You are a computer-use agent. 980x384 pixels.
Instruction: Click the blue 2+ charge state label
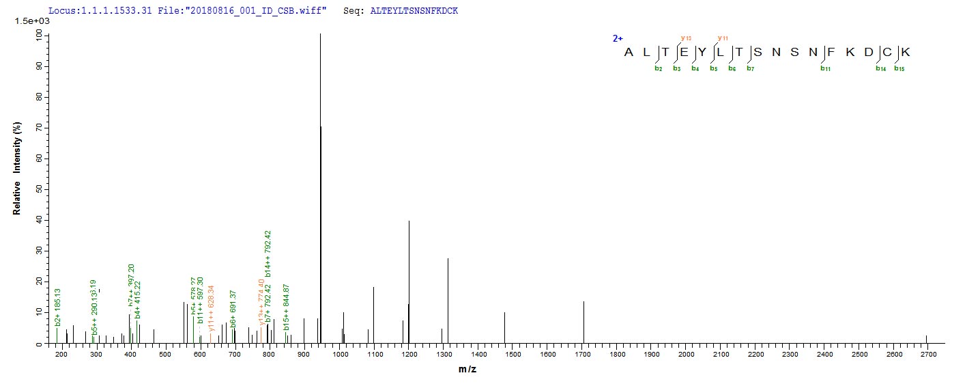click(618, 38)
